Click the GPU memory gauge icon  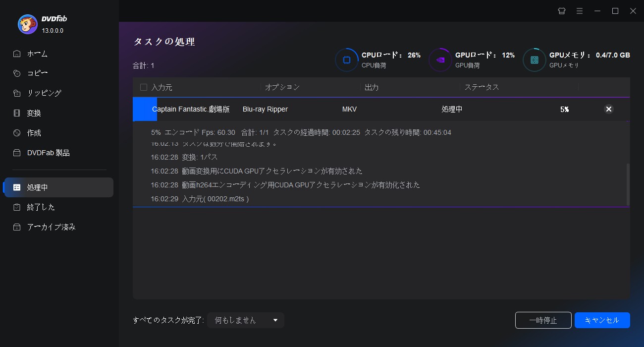click(535, 60)
